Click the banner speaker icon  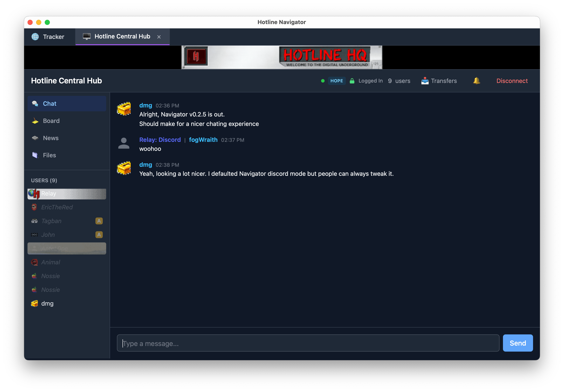click(x=376, y=64)
